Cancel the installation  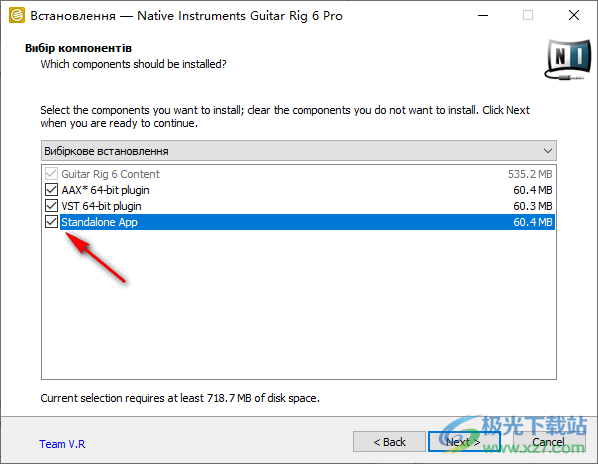(548, 442)
